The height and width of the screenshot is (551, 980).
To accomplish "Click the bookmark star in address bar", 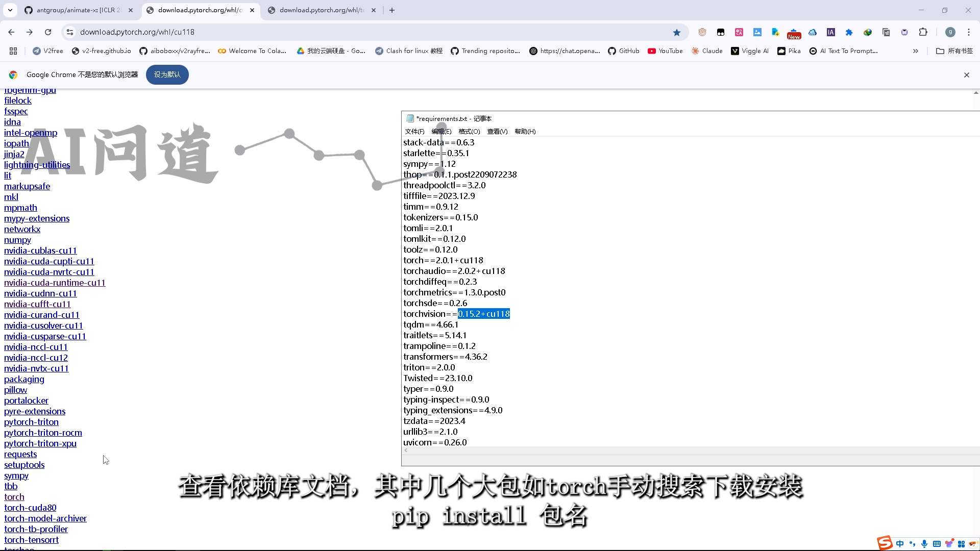I will pyautogui.click(x=677, y=32).
